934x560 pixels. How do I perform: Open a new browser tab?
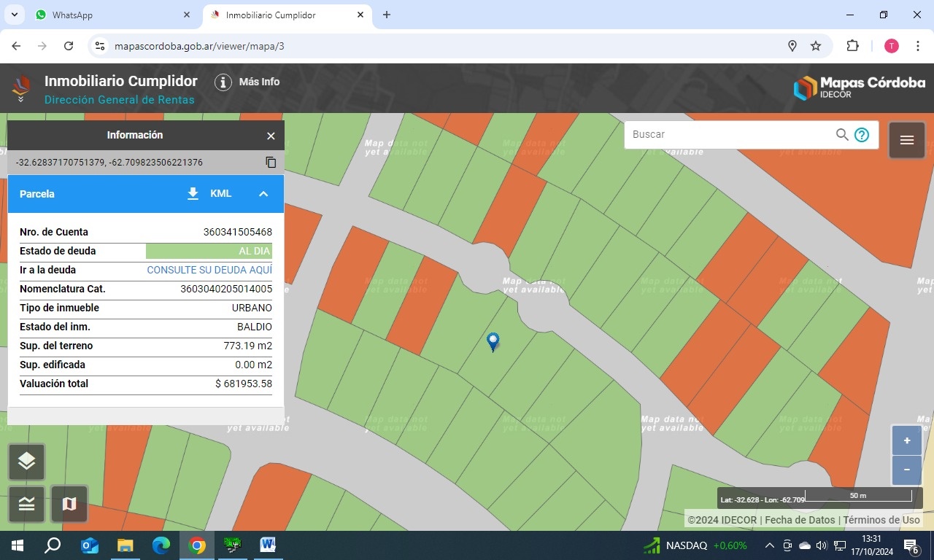click(x=387, y=15)
